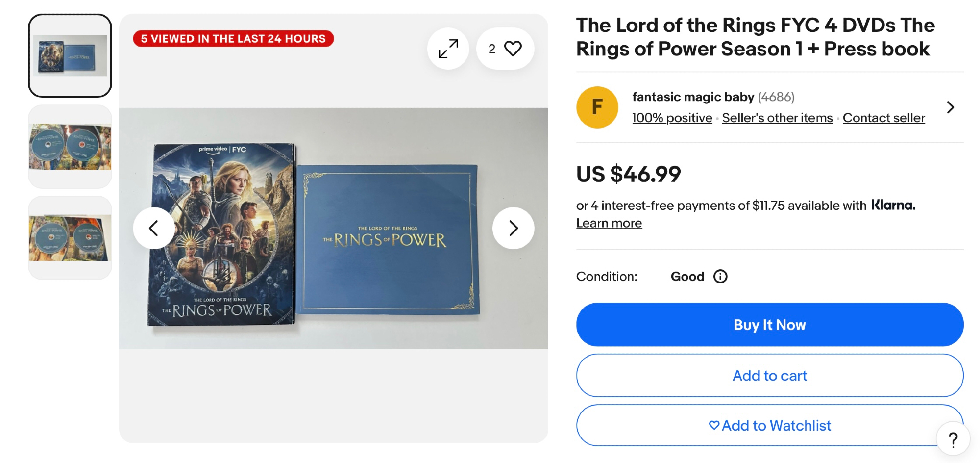Screen dimensions: 980x463
Task: Open the fantasic magic baby seller name
Action: coord(693,97)
